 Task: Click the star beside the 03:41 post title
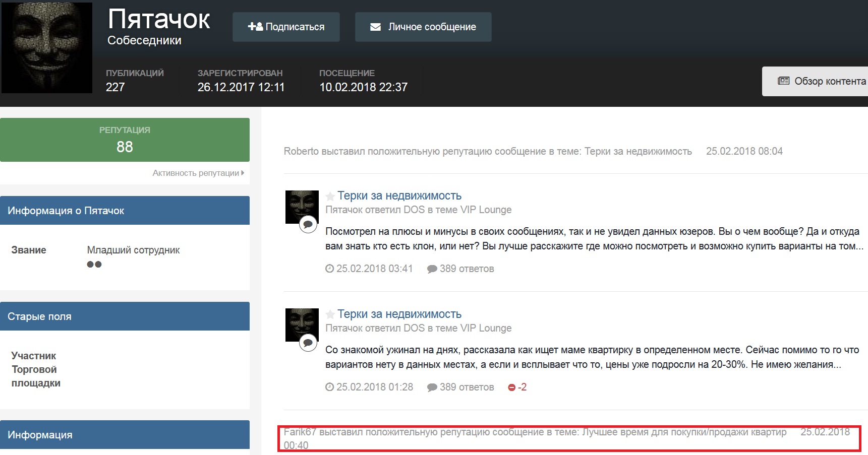(330, 196)
